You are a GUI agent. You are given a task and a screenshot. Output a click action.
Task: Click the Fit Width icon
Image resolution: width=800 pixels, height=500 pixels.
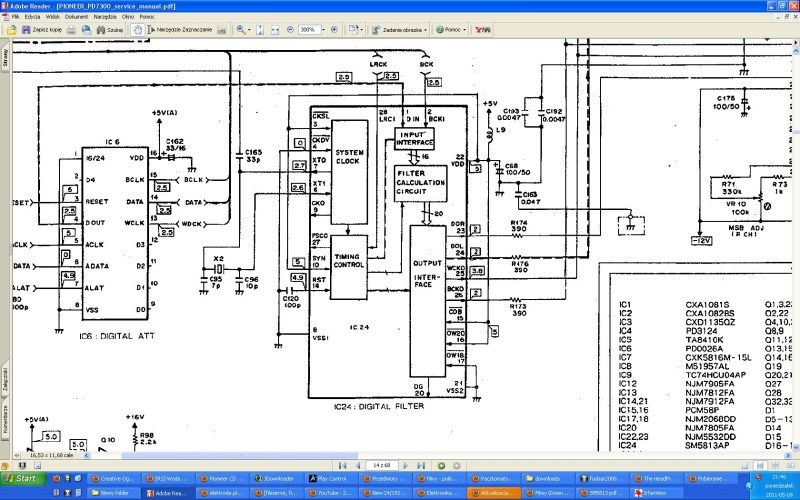pos(275,30)
